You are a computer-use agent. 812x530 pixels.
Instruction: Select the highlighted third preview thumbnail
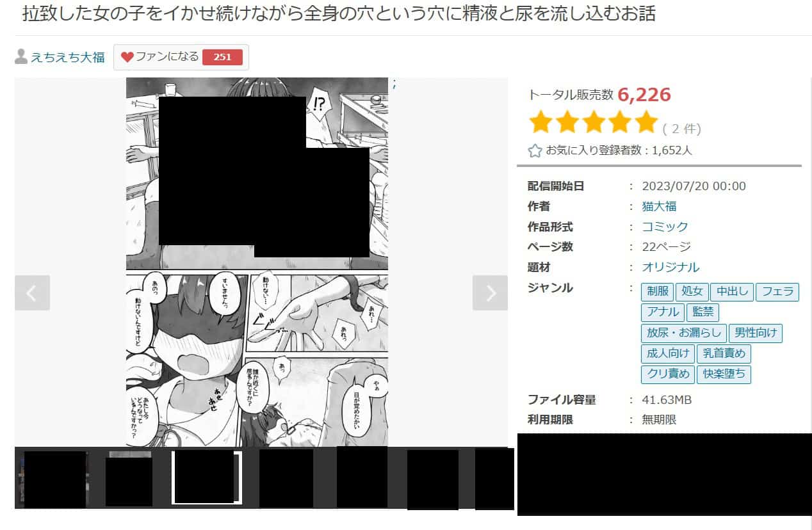(207, 478)
